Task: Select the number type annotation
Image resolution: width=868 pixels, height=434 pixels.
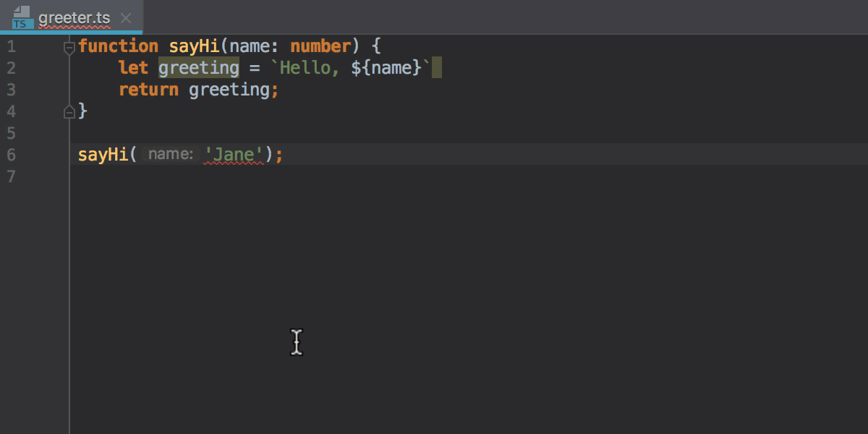Action: tap(320, 46)
